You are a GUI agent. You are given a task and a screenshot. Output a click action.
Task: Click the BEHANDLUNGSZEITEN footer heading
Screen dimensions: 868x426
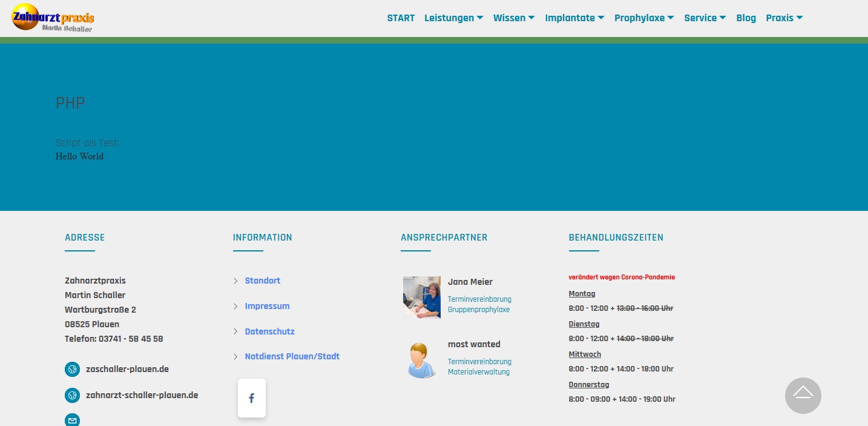pyautogui.click(x=616, y=238)
